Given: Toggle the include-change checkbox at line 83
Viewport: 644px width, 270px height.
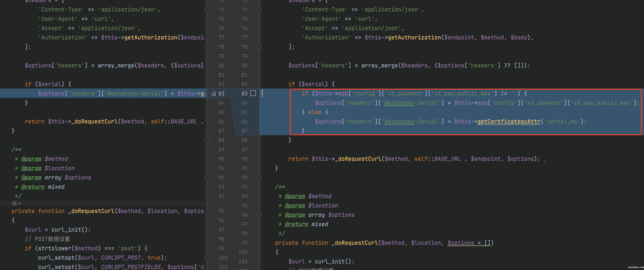Looking at the screenshot, I should click(253, 93).
